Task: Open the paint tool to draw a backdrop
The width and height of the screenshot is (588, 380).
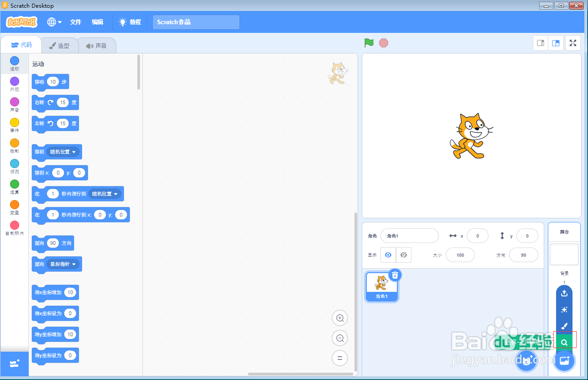Action: [564, 326]
